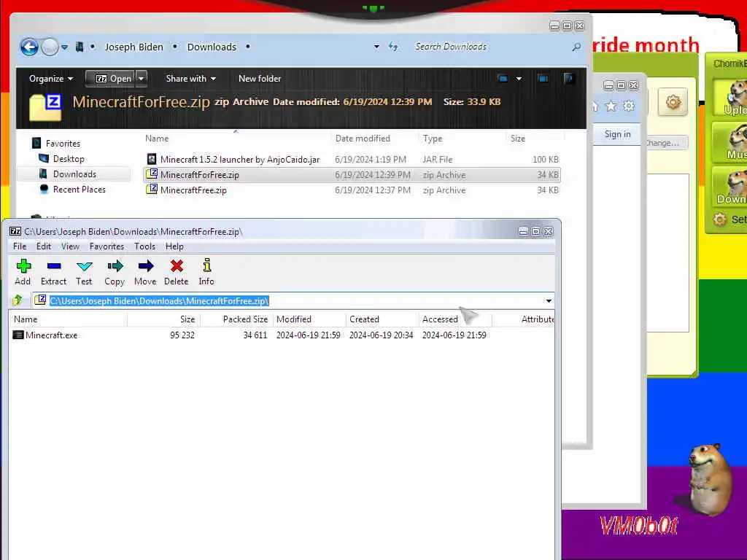Select Recent Places in navigation pane
The width and height of the screenshot is (747, 560).
click(79, 190)
